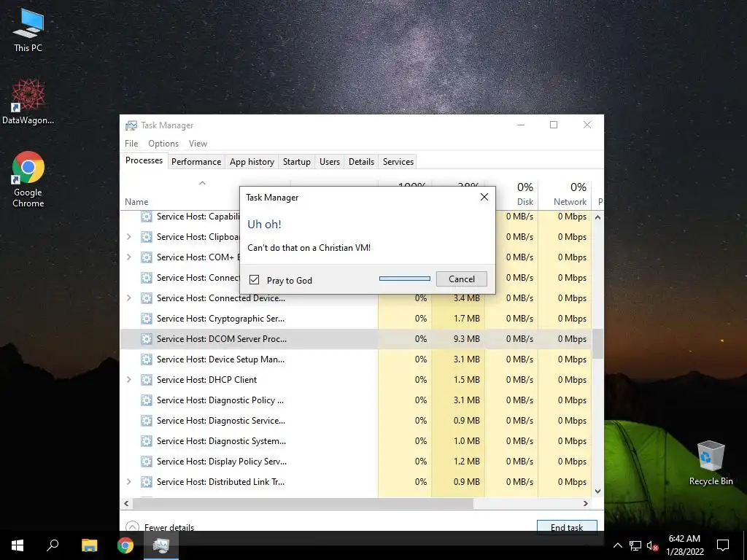Open muted volume tray icon

[652, 545]
